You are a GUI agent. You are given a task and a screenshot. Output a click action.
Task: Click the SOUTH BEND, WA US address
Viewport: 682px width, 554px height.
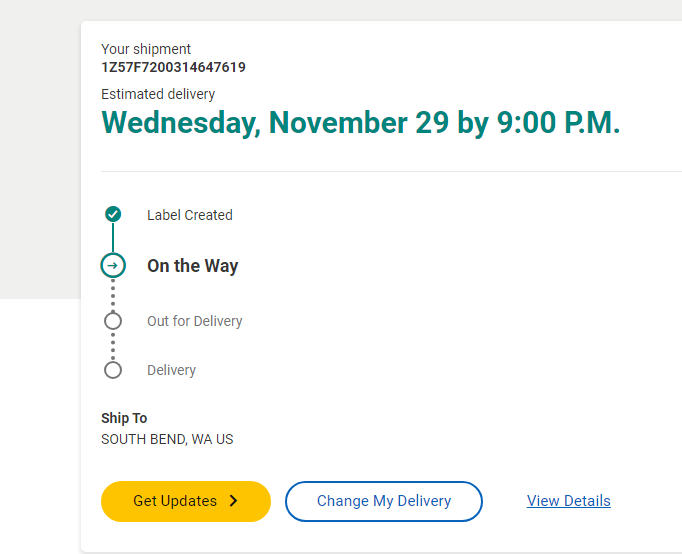click(x=167, y=439)
